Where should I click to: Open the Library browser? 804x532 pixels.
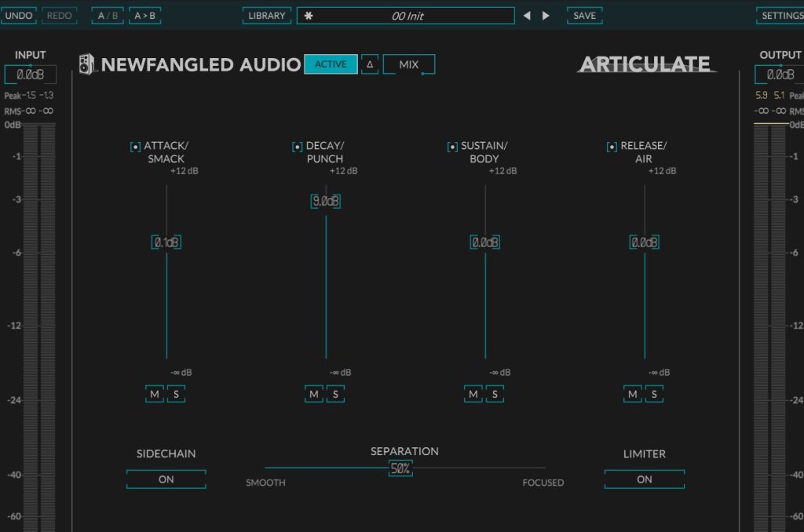coord(267,16)
